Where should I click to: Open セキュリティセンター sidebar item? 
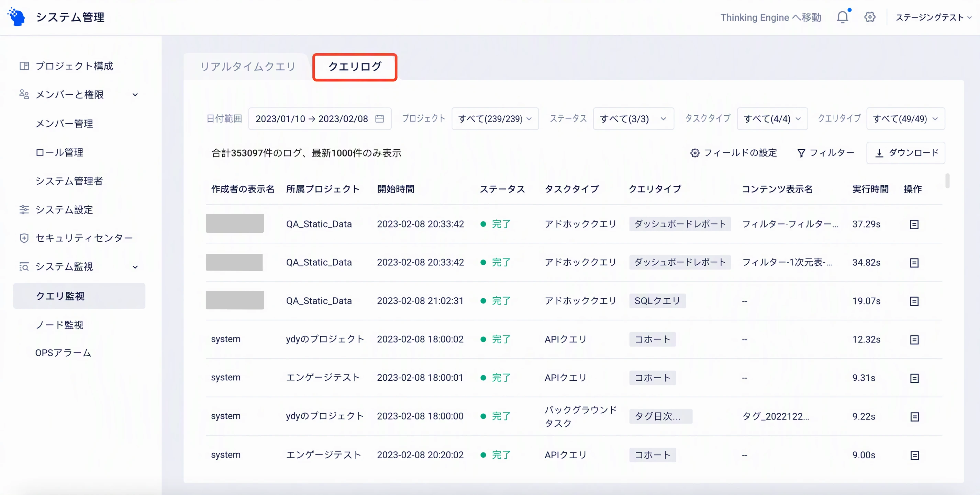84,238
